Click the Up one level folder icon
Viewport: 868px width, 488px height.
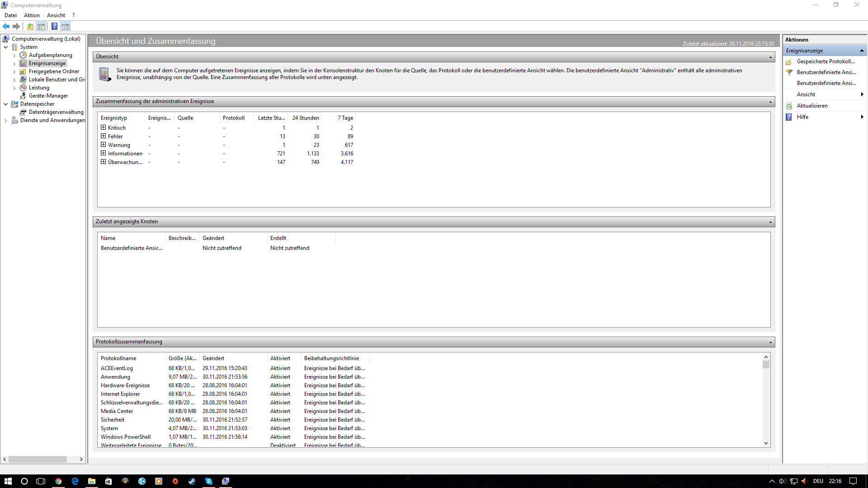pos(30,26)
